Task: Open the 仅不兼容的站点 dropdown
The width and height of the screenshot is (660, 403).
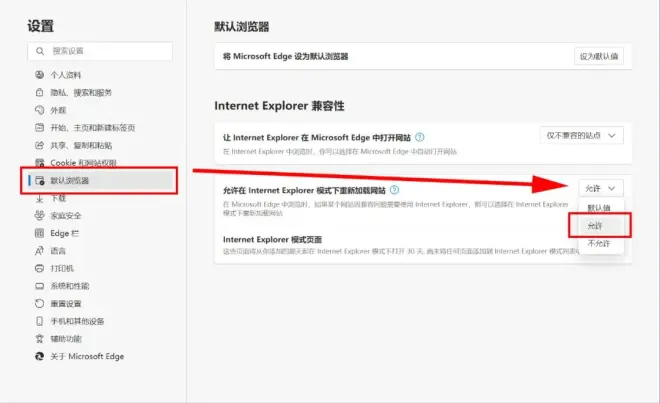Action: point(581,136)
